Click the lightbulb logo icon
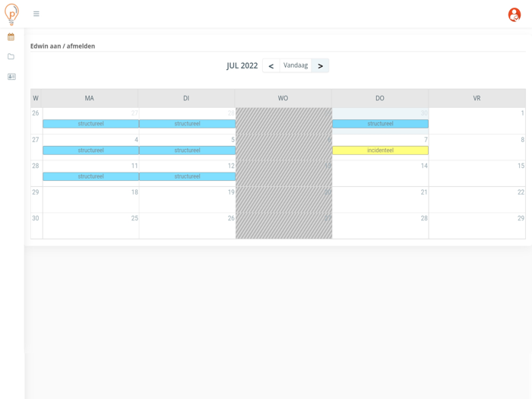This screenshot has width=532, height=399. coord(11,14)
